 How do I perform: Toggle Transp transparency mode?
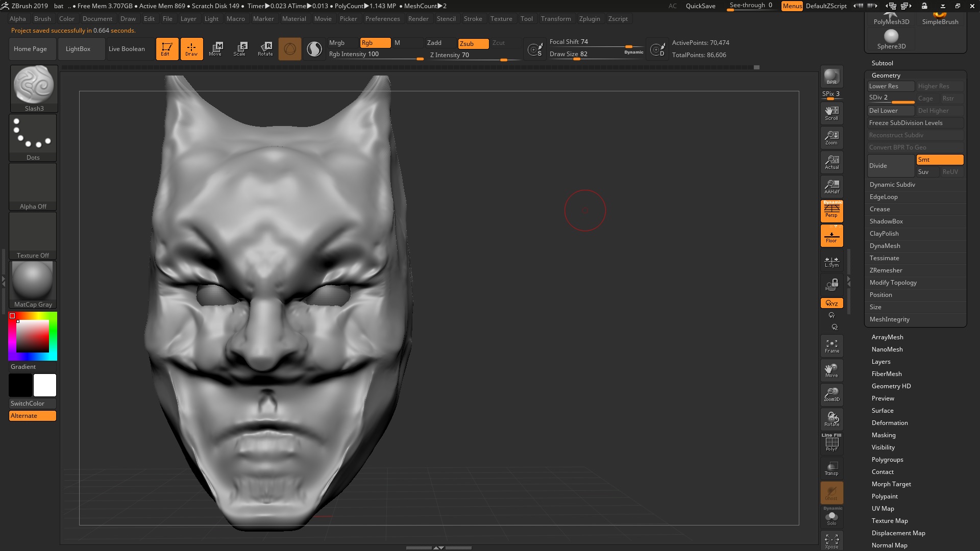click(x=831, y=468)
